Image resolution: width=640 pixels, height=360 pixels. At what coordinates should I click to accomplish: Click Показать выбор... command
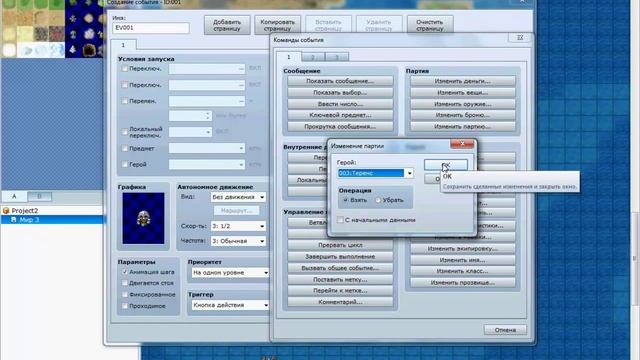(x=340, y=93)
